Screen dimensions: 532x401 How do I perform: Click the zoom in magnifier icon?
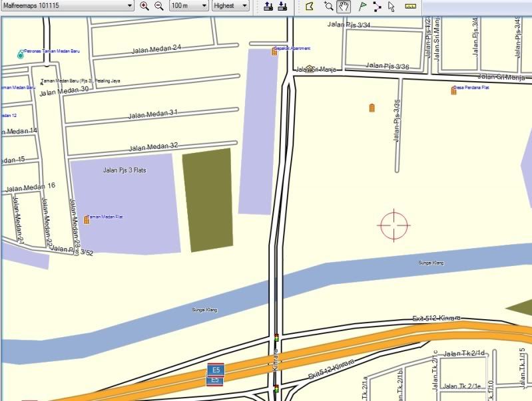144,6
